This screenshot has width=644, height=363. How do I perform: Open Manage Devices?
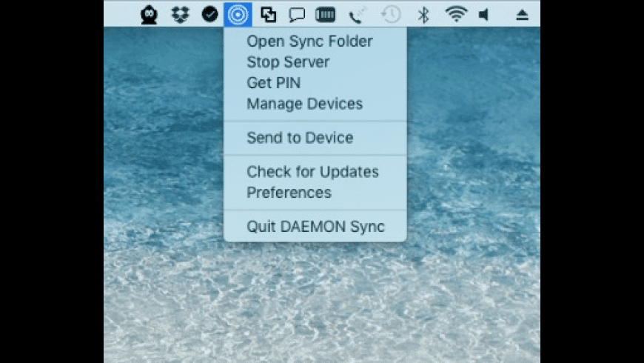pyautogui.click(x=315, y=104)
